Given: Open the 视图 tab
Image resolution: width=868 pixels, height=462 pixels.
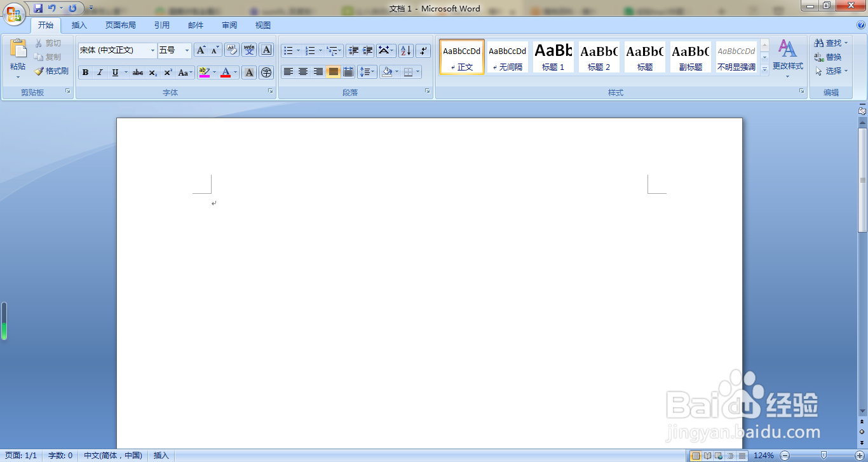Looking at the screenshot, I should tap(263, 25).
